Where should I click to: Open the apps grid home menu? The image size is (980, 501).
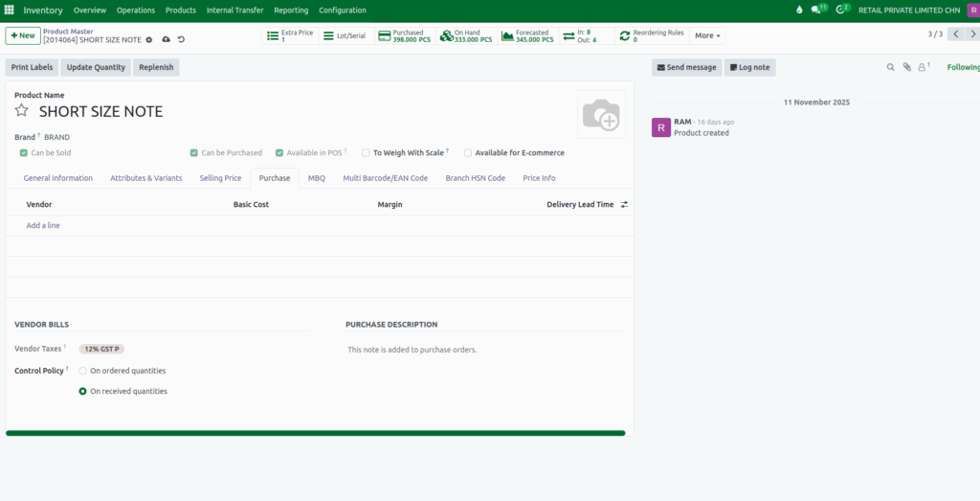(x=10, y=10)
